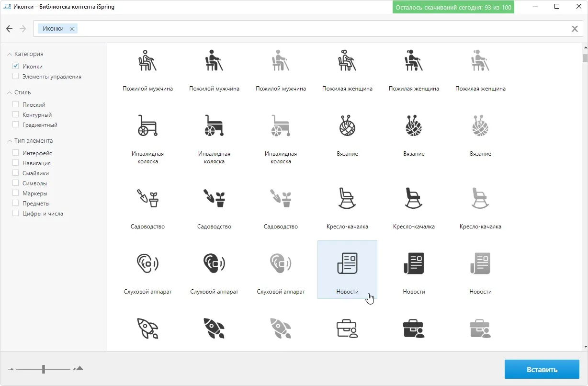Select the gray gradient Пожилая женщина icon

pyautogui.click(x=480, y=60)
